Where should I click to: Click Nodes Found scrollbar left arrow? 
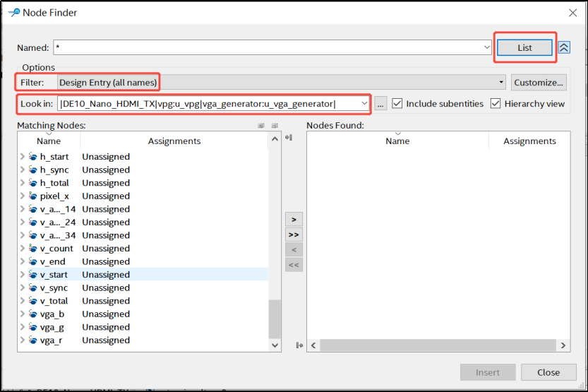pos(313,345)
